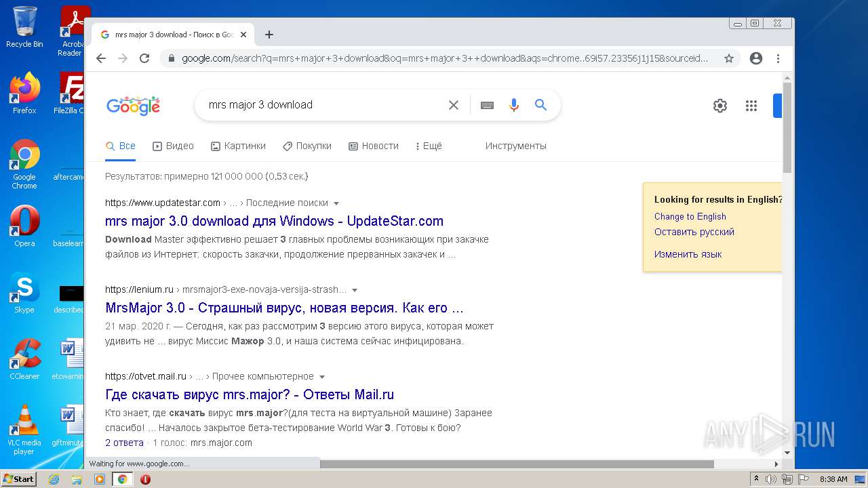This screenshot has height=488, width=868.
Task: Click the Action Center flag tray icon
Action: pyautogui.click(x=802, y=479)
